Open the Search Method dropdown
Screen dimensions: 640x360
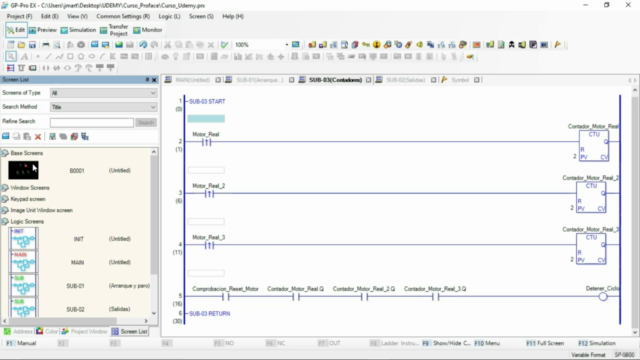pyautogui.click(x=103, y=107)
